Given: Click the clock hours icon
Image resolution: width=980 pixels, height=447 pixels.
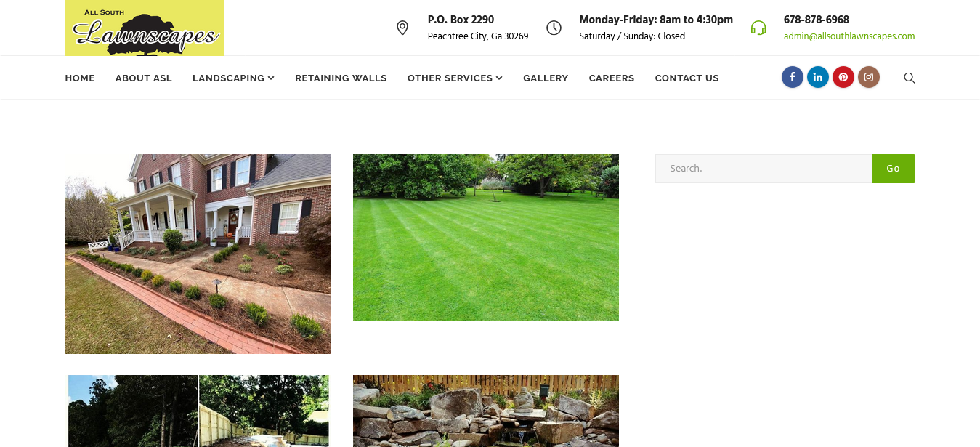Looking at the screenshot, I should (554, 28).
